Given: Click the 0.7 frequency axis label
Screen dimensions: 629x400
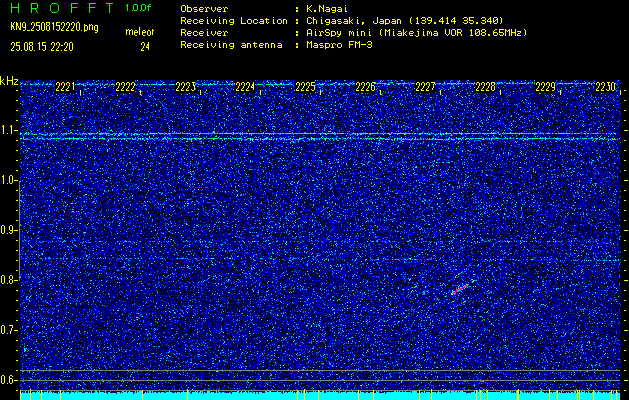Looking at the screenshot, I should point(9,330).
